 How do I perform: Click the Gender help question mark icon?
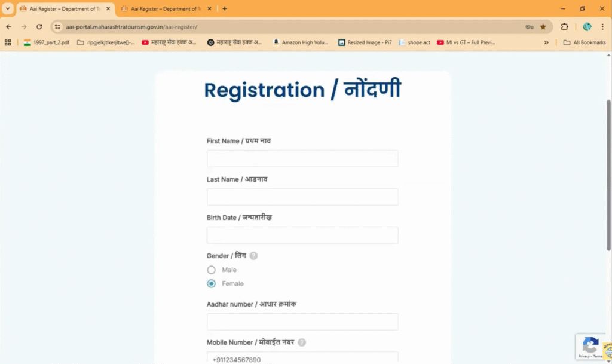[253, 256]
